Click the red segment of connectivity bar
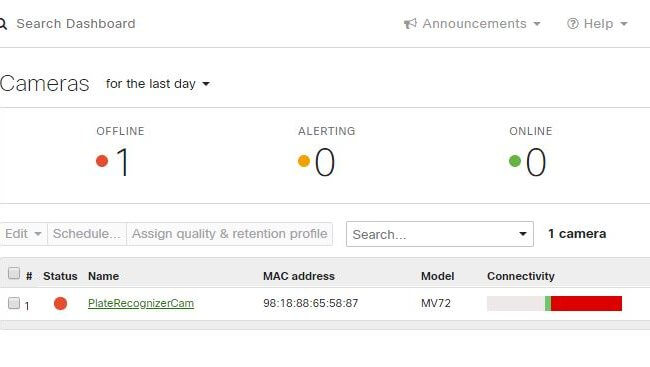Screen dimensions: 650x367 click(x=587, y=303)
